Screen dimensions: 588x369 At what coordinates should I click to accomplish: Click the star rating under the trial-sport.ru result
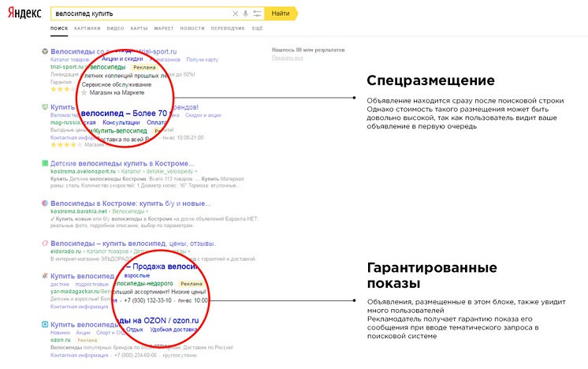[62, 89]
